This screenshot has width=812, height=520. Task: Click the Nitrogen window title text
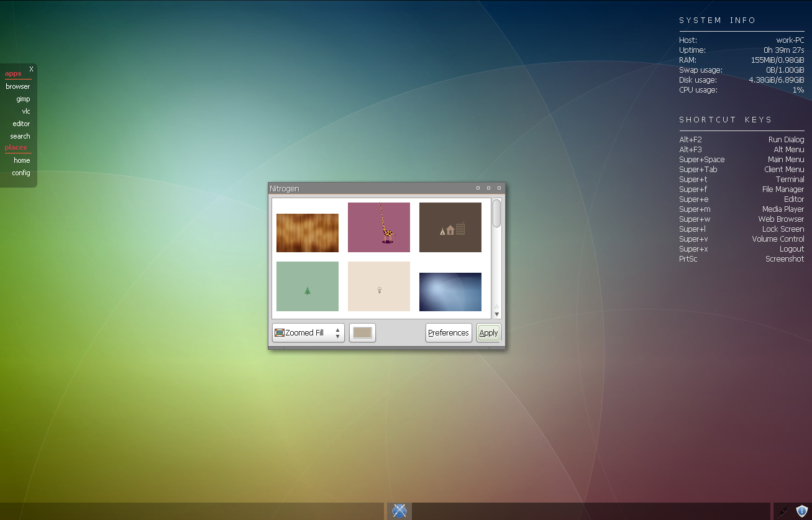[284, 188]
